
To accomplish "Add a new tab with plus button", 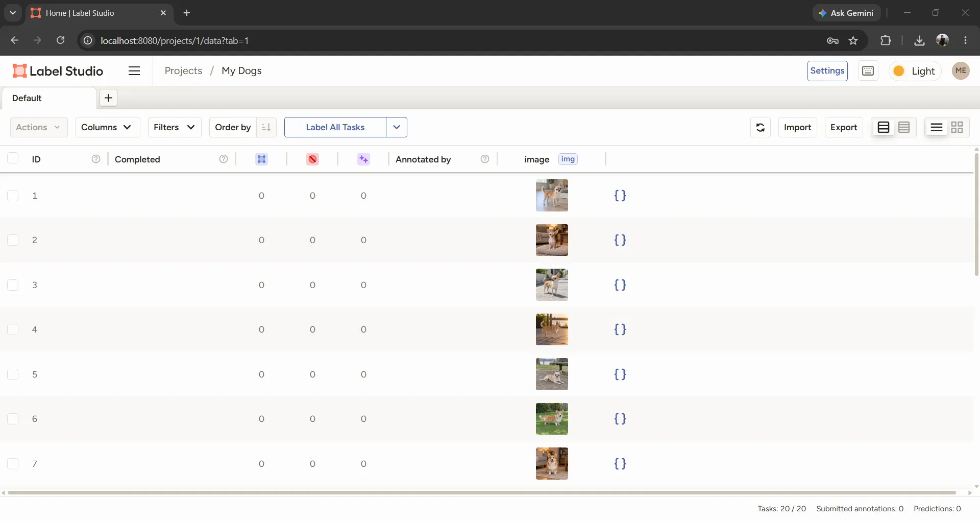I will coord(108,98).
